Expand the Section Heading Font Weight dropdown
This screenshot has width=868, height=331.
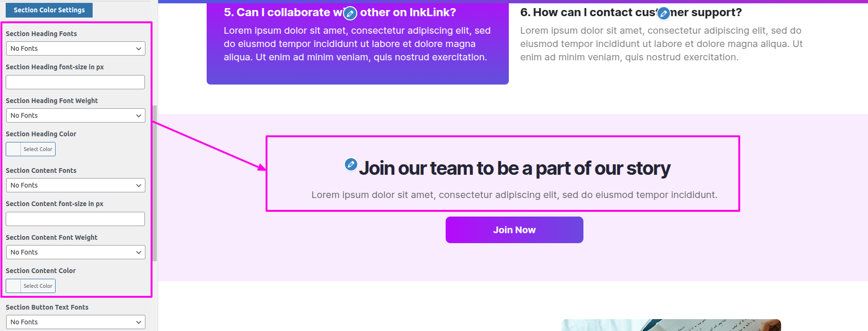click(76, 115)
